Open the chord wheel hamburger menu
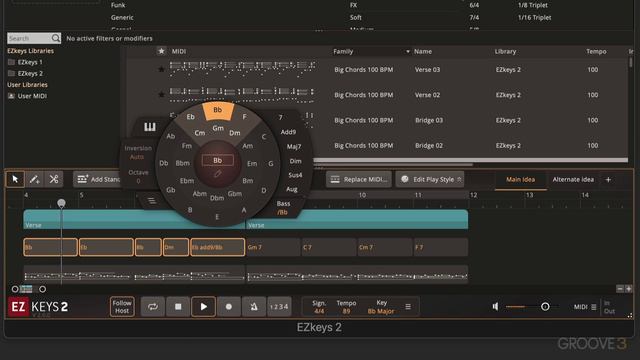Screen dimensions: 640x360 point(151,200)
